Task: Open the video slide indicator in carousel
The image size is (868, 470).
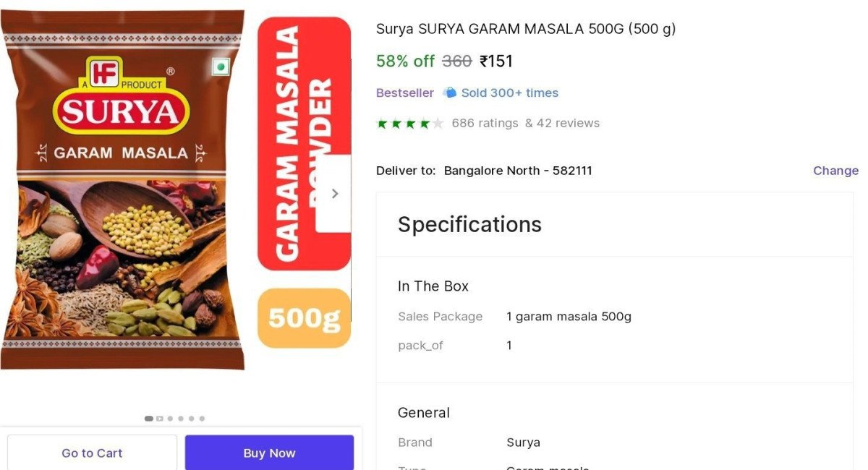Action: pyautogui.click(x=159, y=419)
